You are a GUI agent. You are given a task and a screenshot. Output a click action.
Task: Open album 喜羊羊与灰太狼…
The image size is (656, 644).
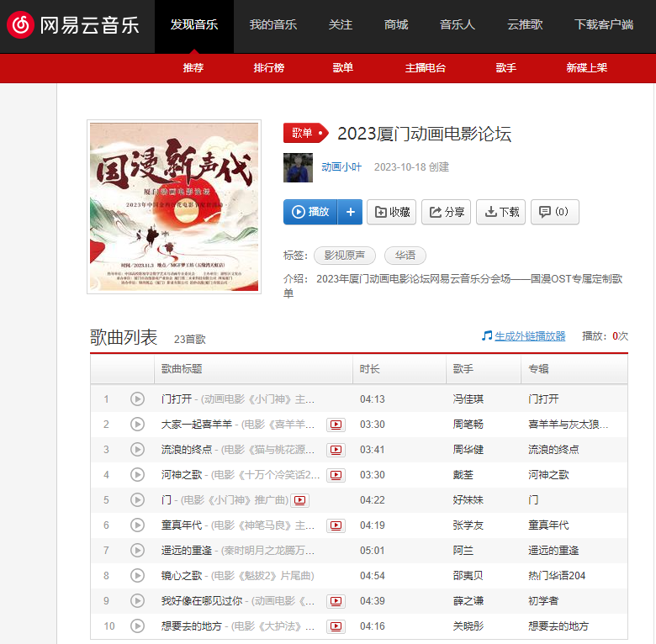pyautogui.click(x=569, y=425)
